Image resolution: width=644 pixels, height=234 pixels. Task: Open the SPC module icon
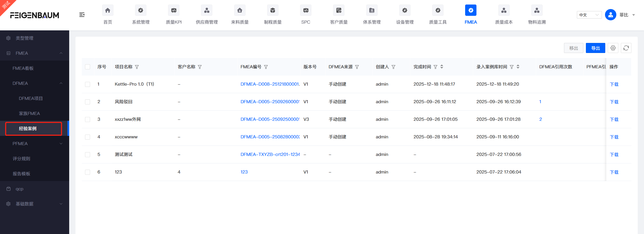306,11
